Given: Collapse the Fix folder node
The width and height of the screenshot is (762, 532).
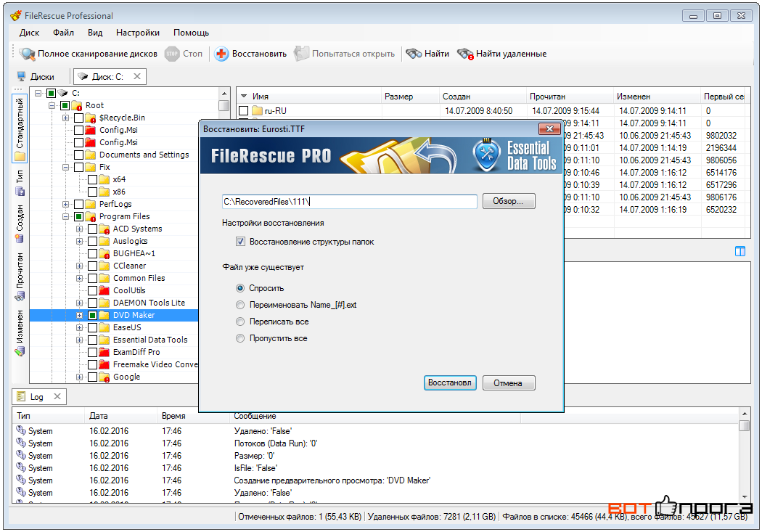Looking at the screenshot, I should (x=65, y=167).
